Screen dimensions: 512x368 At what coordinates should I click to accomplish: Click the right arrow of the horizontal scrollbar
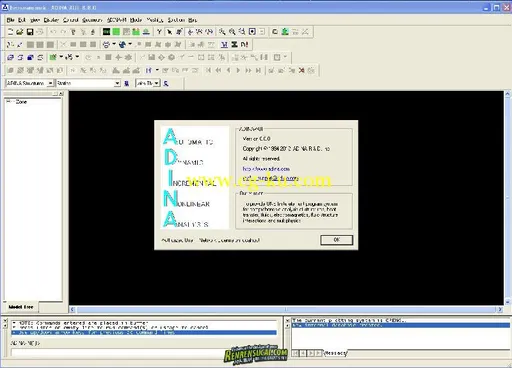pos(500,310)
